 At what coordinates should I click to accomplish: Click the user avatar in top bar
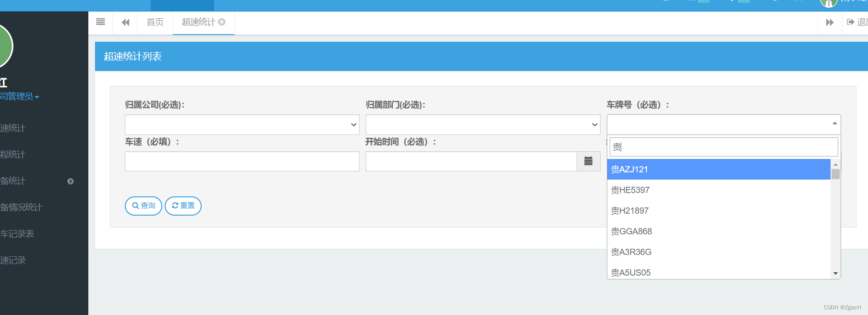828,3
